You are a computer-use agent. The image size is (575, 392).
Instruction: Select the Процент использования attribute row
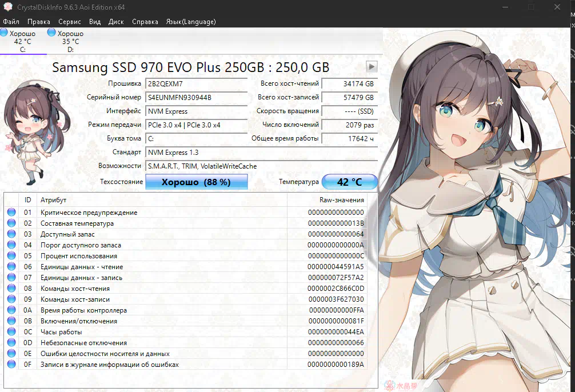click(186, 255)
